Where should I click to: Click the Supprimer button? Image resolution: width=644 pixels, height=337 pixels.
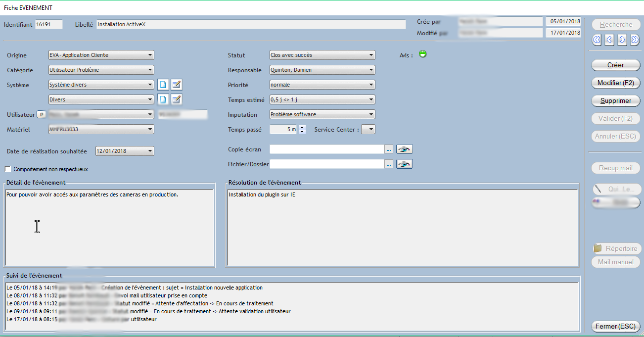(615, 101)
